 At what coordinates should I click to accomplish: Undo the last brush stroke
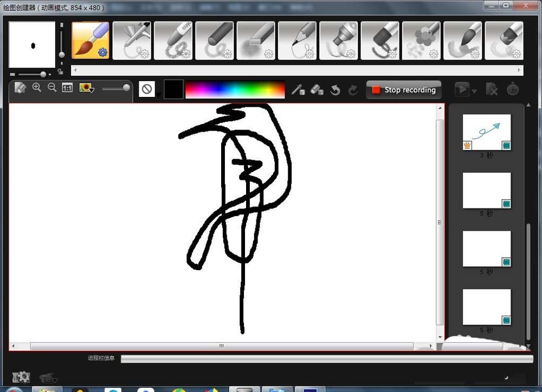pyautogui.click(x=335, y=90)
